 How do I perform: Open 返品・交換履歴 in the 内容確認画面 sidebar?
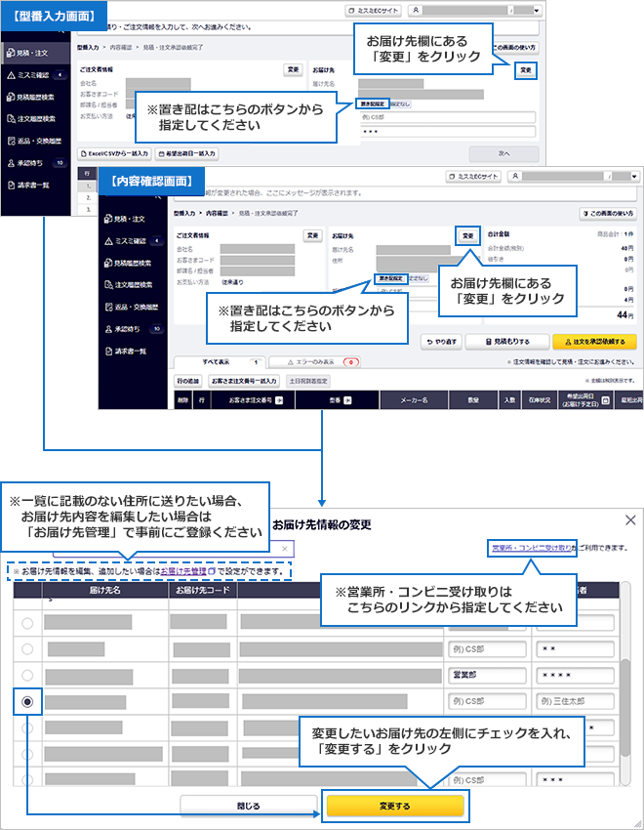coord(133,307)
